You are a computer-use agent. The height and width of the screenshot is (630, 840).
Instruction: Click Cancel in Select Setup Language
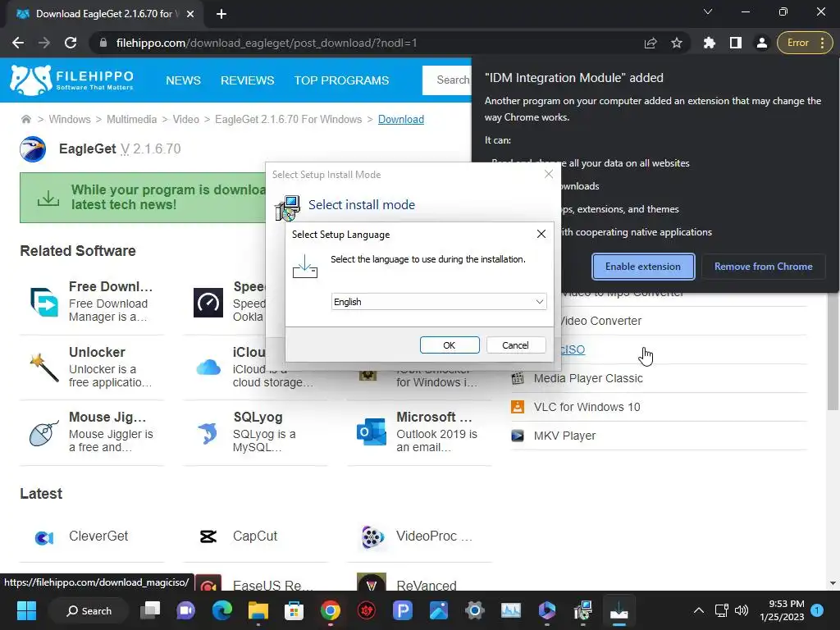coord(515,345)
